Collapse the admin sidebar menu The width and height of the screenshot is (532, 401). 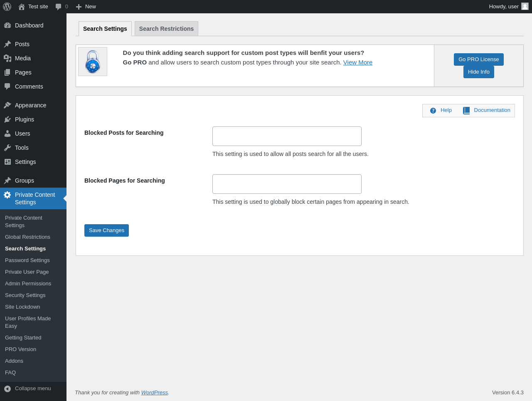pyautogui.click(x=27, y=389)
